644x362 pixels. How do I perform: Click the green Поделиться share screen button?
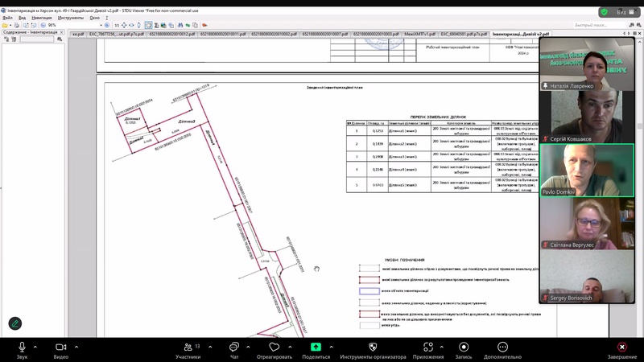point(316,346)
